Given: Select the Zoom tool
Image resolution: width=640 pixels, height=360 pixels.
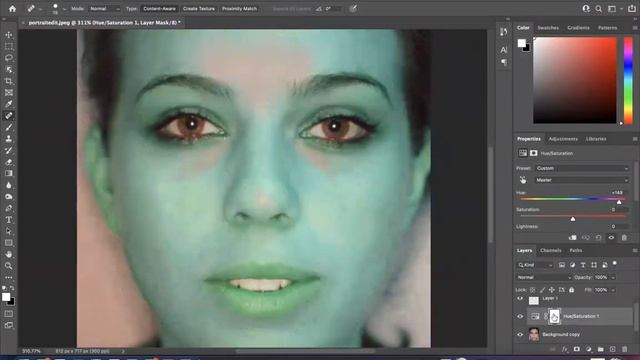Looking at the screenshot, I should [9, 266].
